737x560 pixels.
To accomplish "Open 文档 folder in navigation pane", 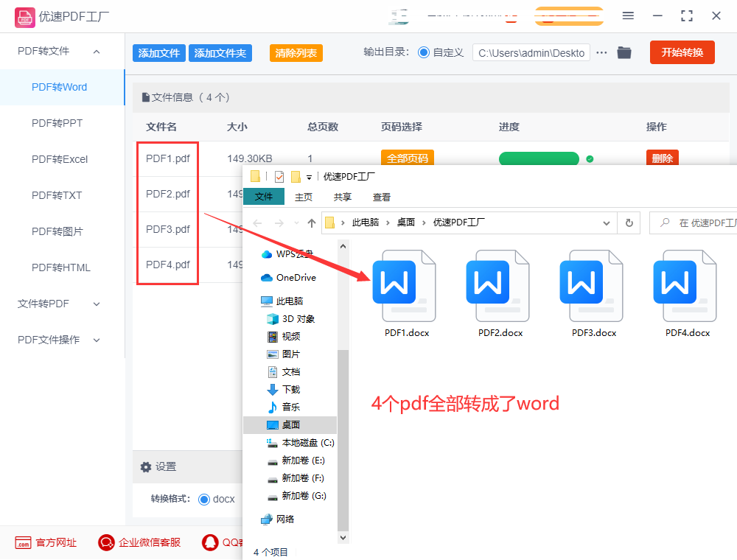I will (x=284, y=372).
